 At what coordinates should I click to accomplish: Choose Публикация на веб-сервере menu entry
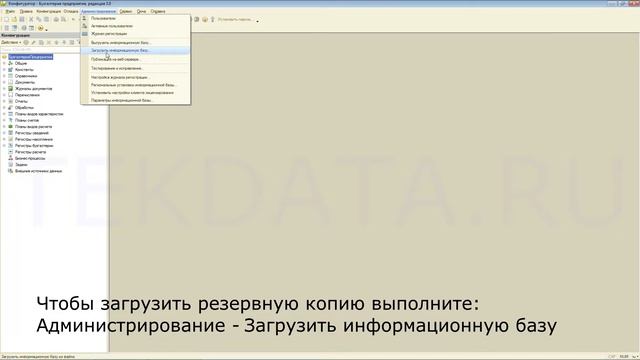135,59
